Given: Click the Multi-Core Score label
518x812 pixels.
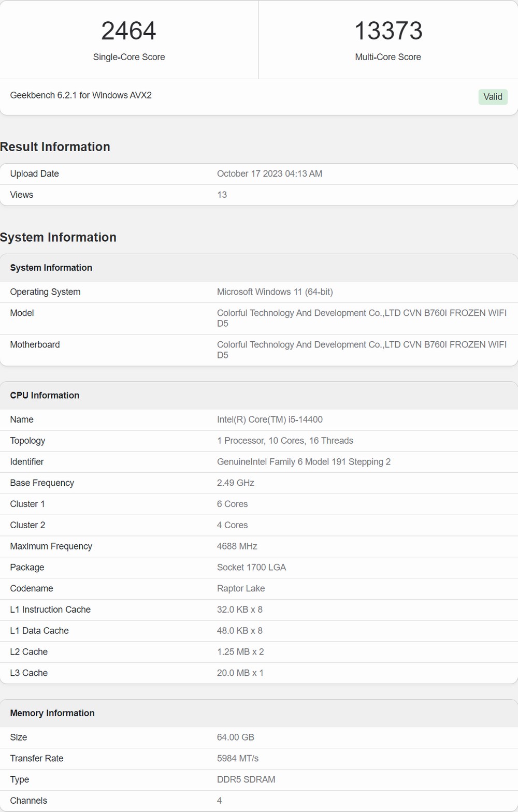Looking at the screenshot, I should (x=388, y=57).
